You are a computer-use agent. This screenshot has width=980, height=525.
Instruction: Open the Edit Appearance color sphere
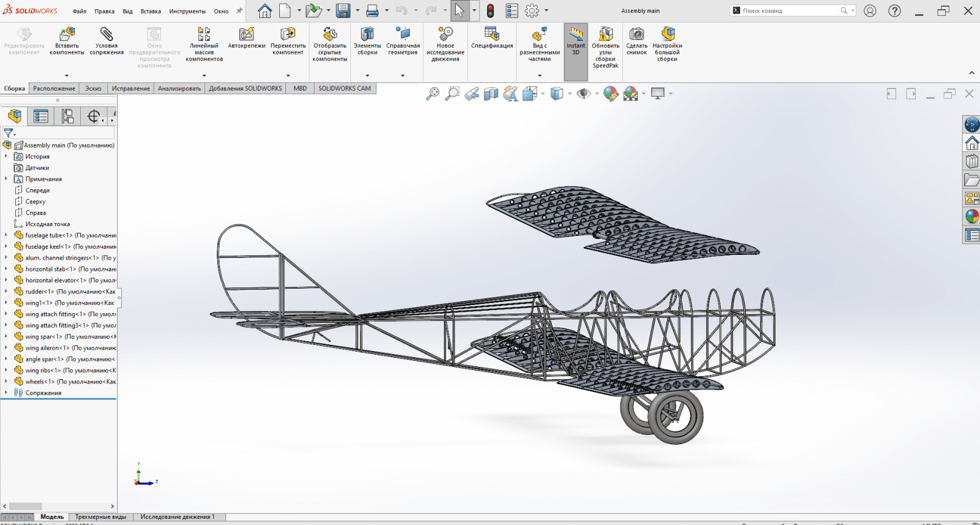[610, 94]
